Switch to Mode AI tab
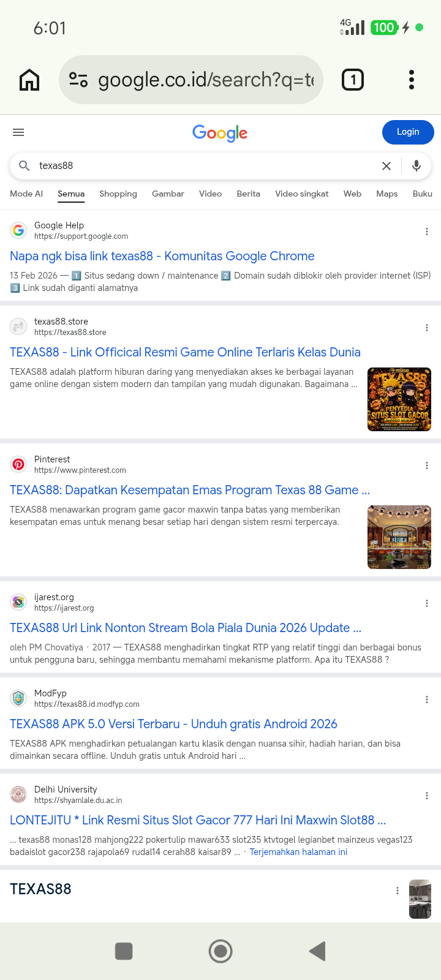 pos(26,194)
